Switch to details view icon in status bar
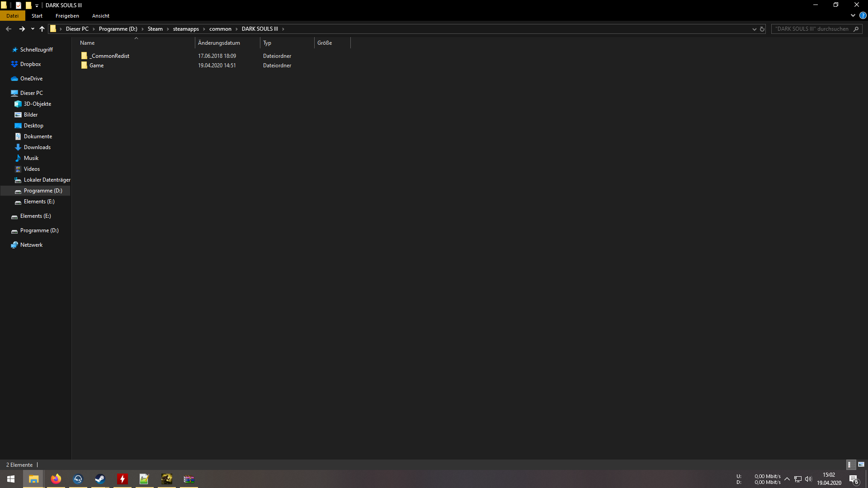Screen dimensions: 868x488 click(850, 465)
